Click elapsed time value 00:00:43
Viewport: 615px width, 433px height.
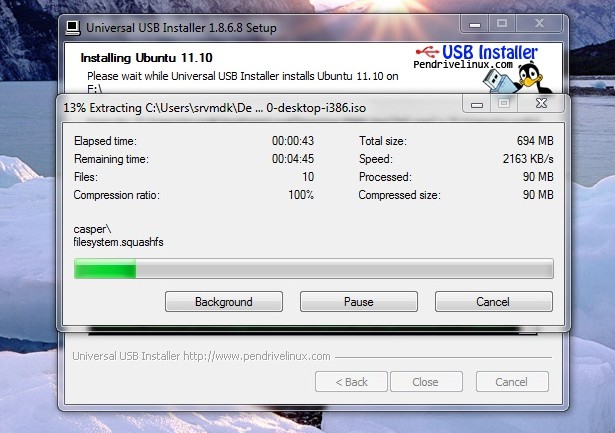coord(293,141)
